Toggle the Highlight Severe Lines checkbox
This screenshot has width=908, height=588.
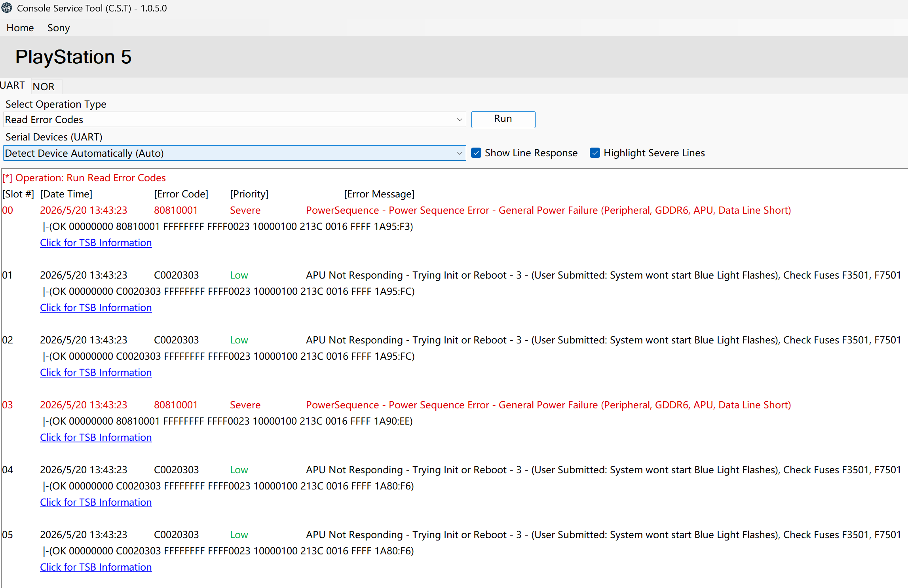coord(595,153)
